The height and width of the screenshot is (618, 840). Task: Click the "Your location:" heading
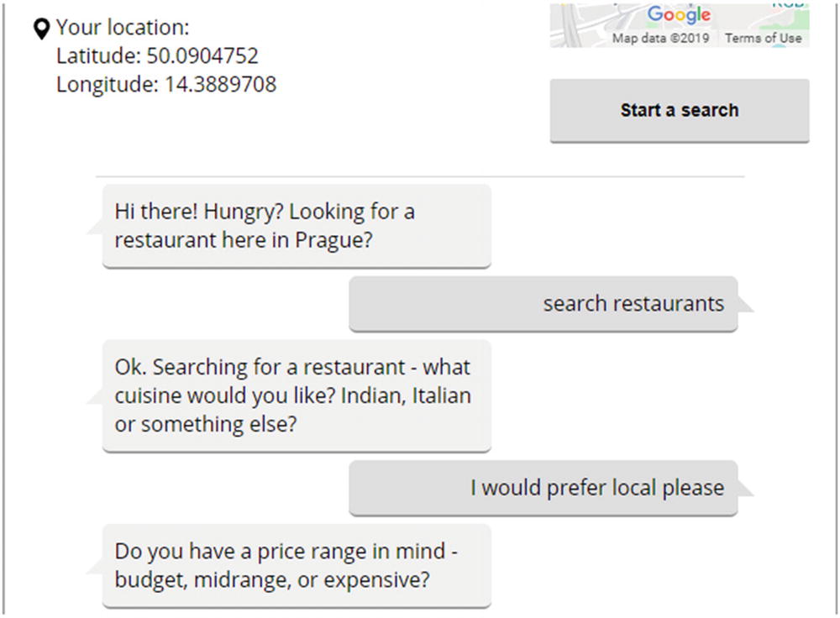[123, 28]
